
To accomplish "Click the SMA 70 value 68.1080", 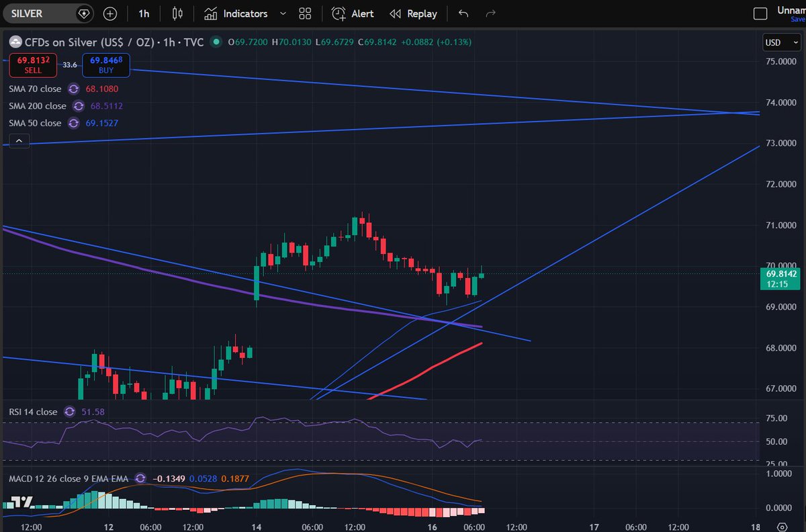I will (x=101, y=89).
